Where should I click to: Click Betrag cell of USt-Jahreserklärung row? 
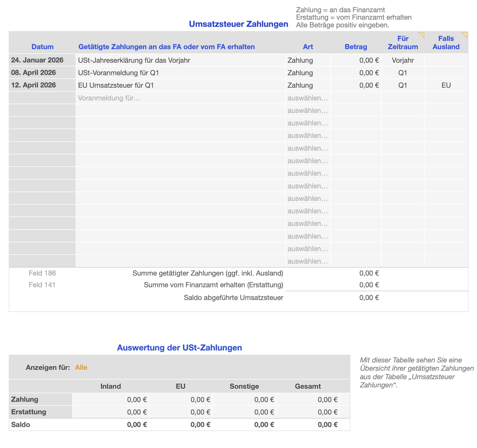[356, 60]
